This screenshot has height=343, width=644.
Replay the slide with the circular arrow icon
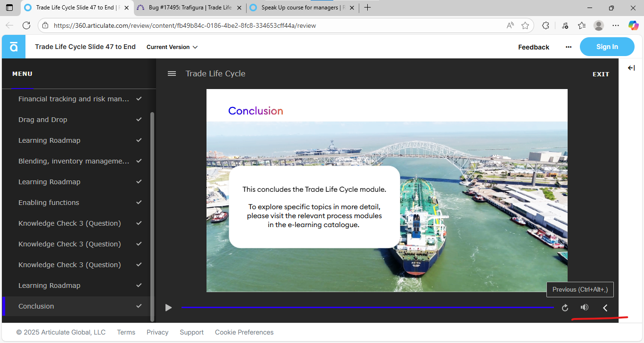tap(565, 308)
